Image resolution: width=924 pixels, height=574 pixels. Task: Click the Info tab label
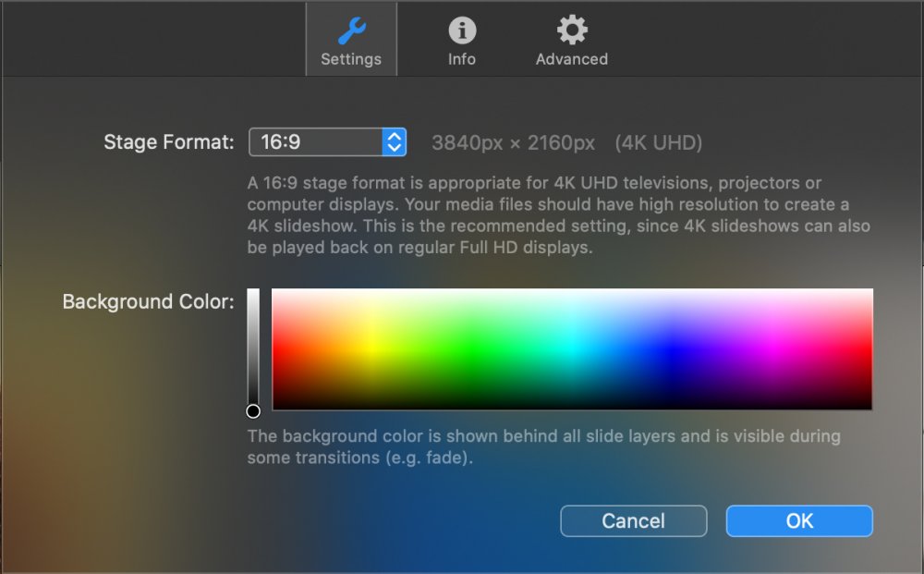click(462, 59)
